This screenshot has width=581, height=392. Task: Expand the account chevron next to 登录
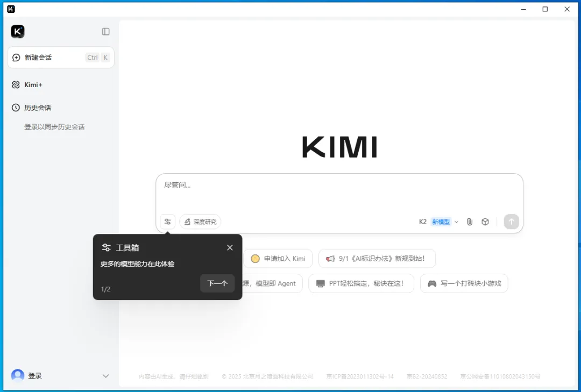[x=105, y=376]
